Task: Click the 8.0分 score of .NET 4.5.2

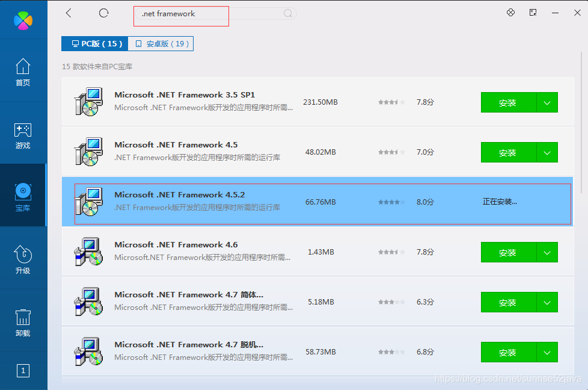Action: click(x=425, y=202)
